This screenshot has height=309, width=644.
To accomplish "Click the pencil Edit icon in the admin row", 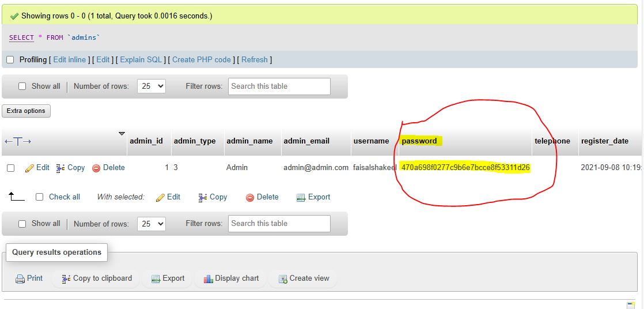I will point(29,168).
